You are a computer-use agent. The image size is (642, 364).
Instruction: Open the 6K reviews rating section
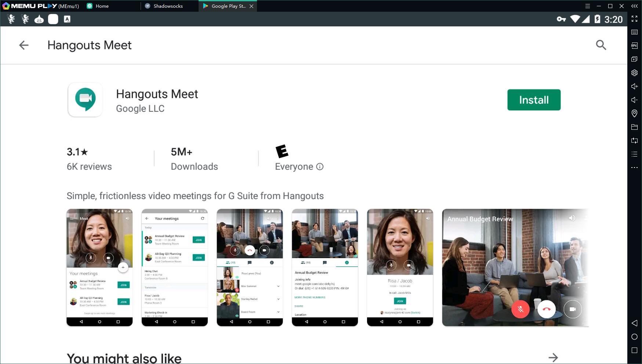89,159
